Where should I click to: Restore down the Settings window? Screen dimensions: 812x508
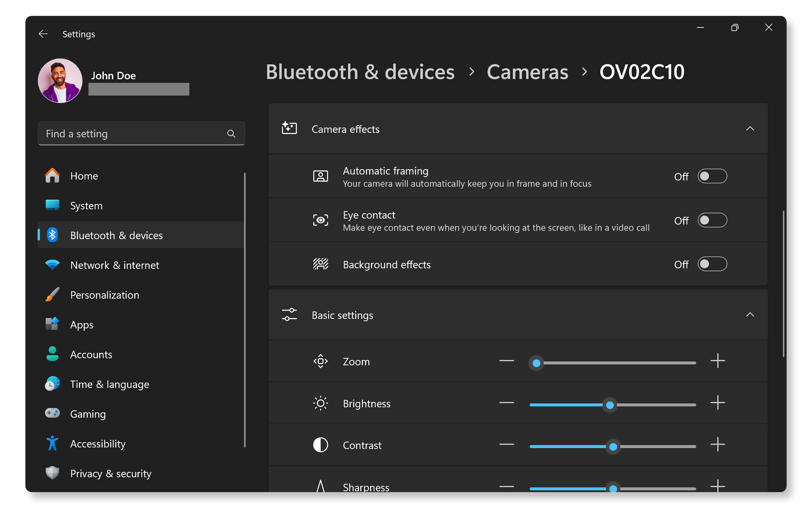(x=735, y=28)
